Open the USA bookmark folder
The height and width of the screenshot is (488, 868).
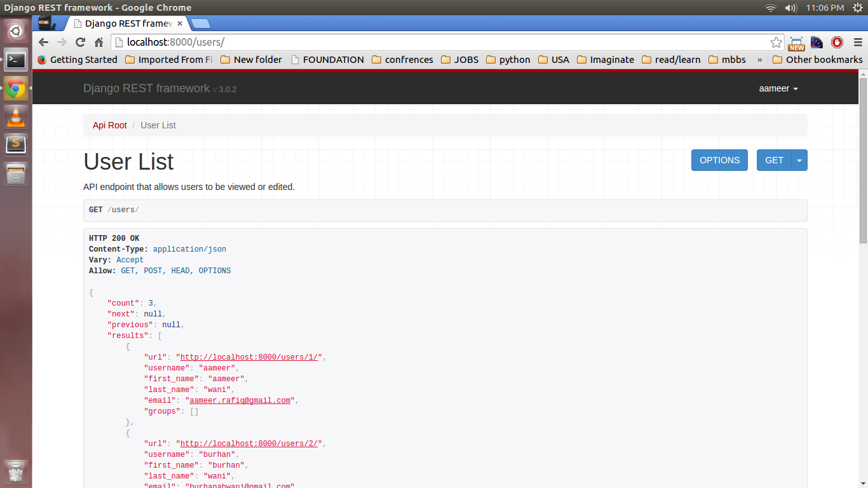(x=553, y=60)
